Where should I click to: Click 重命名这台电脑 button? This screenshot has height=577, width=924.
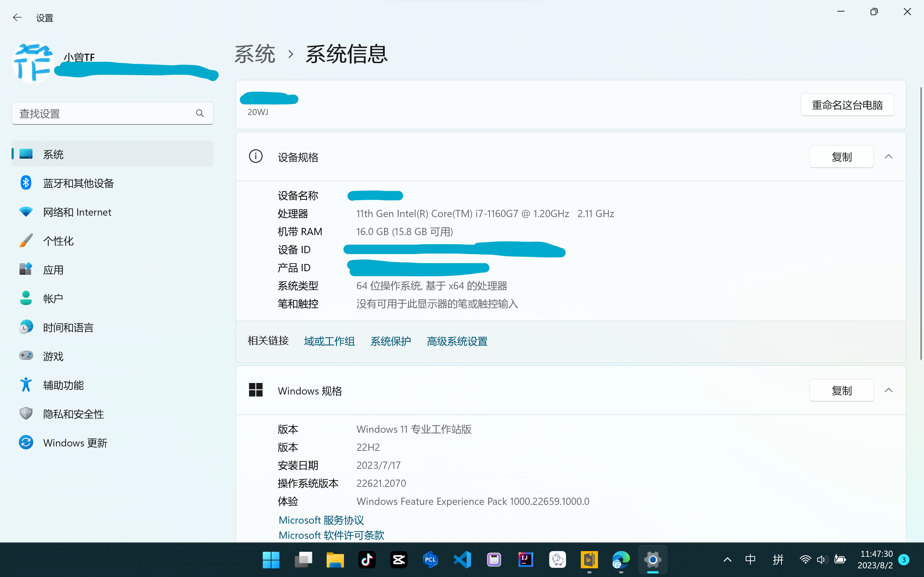click(x=847, y=105)
